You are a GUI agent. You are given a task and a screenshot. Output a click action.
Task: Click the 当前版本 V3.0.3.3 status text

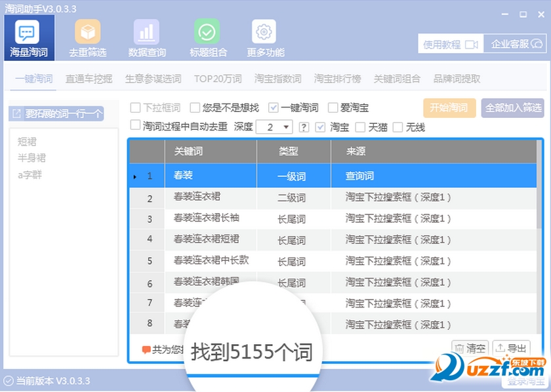[53, 381]
